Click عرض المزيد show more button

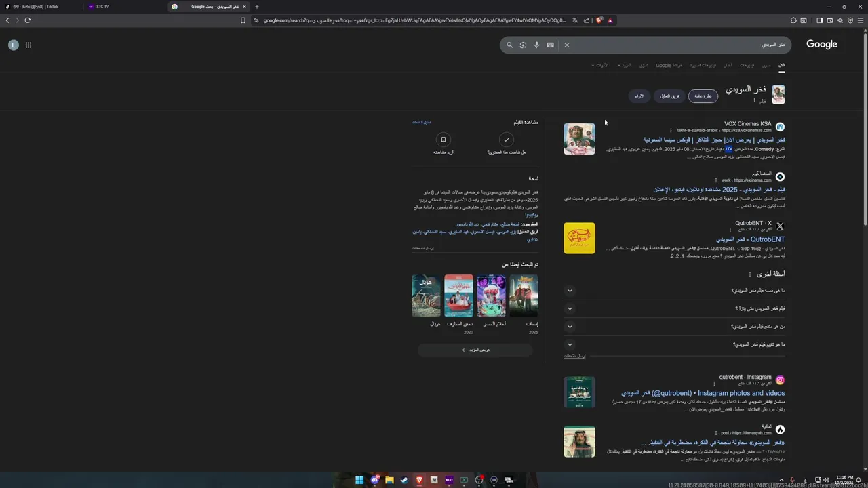coord(475,350)
